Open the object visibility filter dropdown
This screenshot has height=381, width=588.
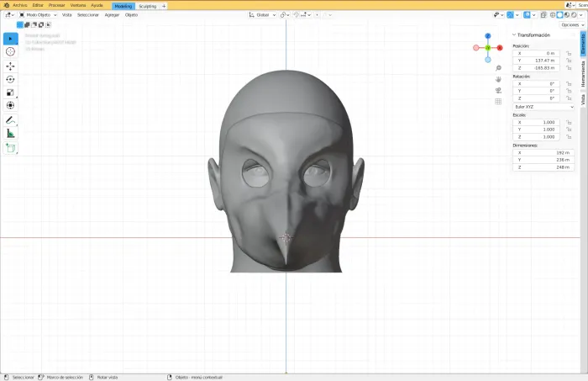point(498,15)
